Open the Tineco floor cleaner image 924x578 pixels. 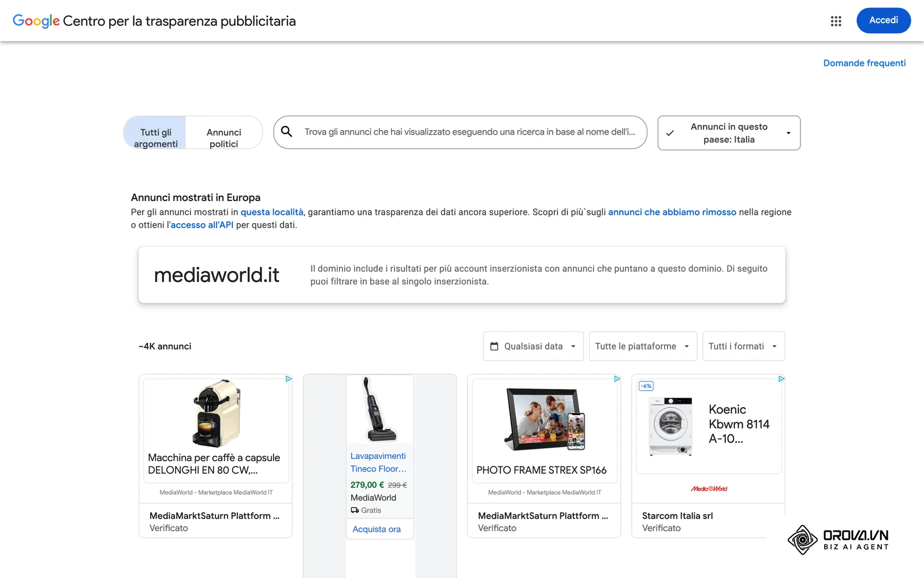[x=379, y=409]
